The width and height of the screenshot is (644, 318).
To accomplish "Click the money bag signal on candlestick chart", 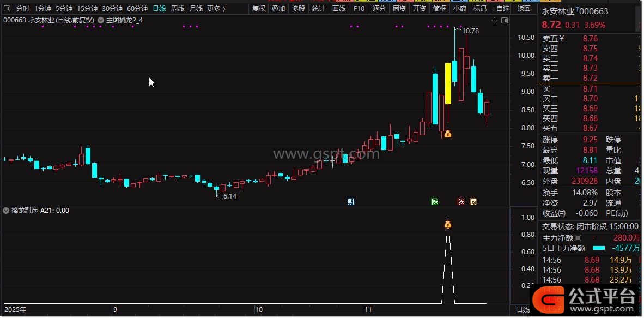I will 448,134.
